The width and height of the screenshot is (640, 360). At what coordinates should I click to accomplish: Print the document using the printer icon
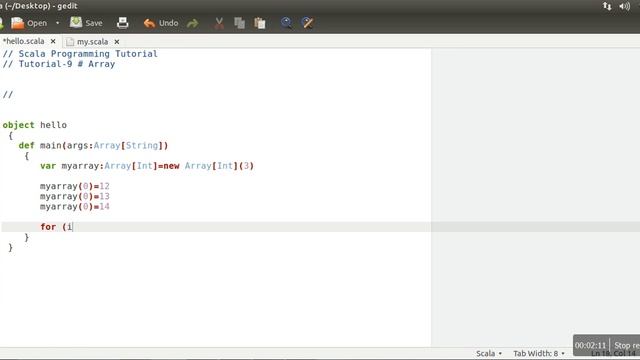tap(122, 23)
